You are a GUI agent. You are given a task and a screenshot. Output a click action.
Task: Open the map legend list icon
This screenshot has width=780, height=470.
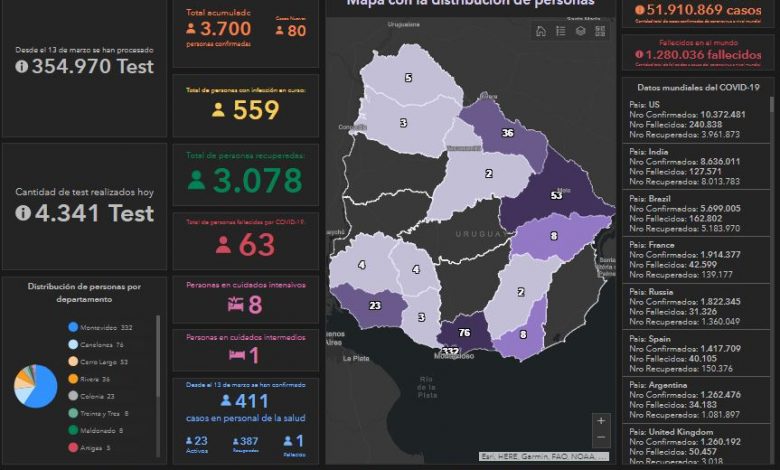(560, 31)
